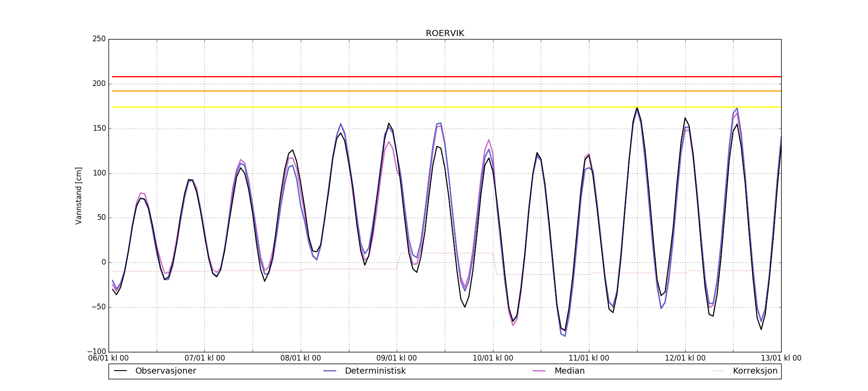Click the black line swatch beside Observasjoner
Viewport: 868px width, 391px height.
coord(120,371)
